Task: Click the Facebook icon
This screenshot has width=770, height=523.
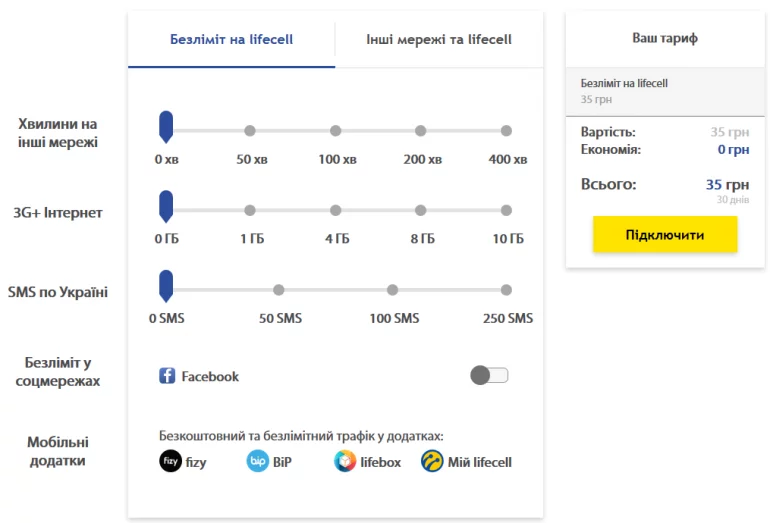Action: pos(167,376)
